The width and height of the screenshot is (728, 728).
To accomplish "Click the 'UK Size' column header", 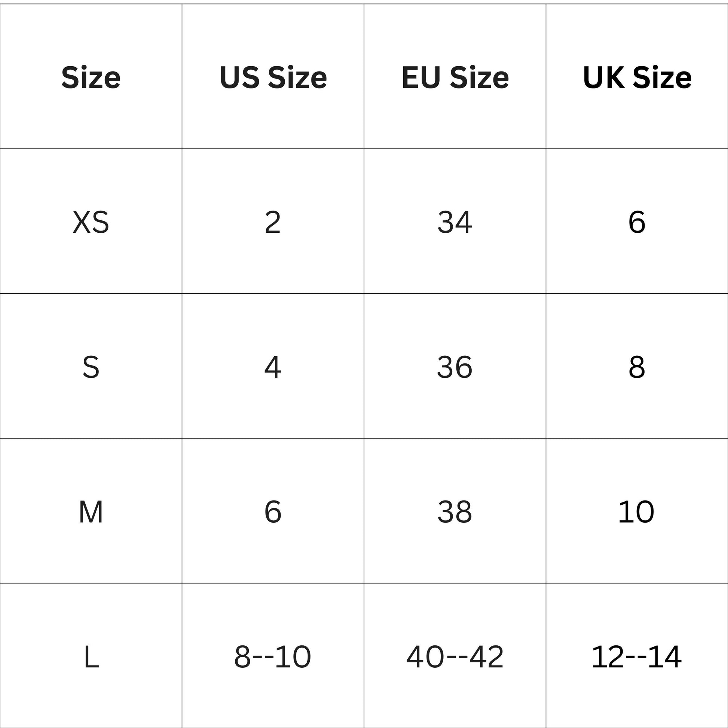I will 637,77.
